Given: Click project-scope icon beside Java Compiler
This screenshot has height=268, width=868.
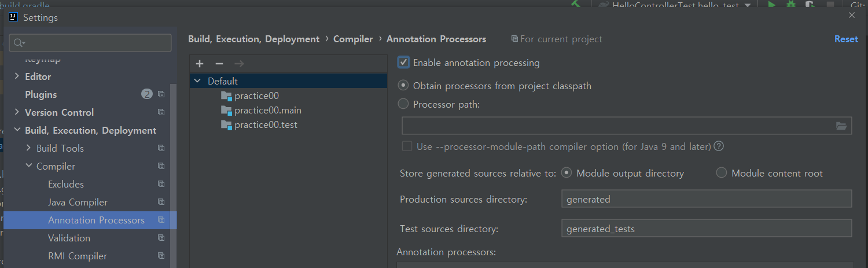Looking at the screenshot, I should pyautogui.click(x=161, y=202).
